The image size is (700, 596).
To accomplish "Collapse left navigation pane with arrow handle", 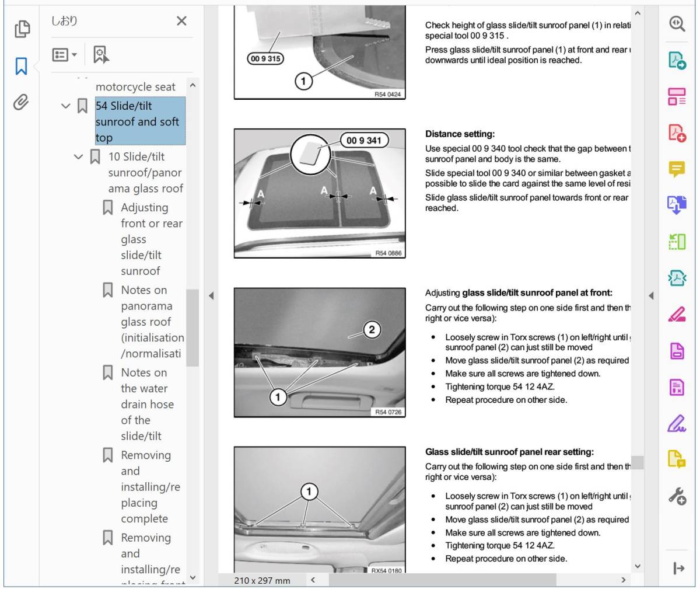I will coord(211,296).
